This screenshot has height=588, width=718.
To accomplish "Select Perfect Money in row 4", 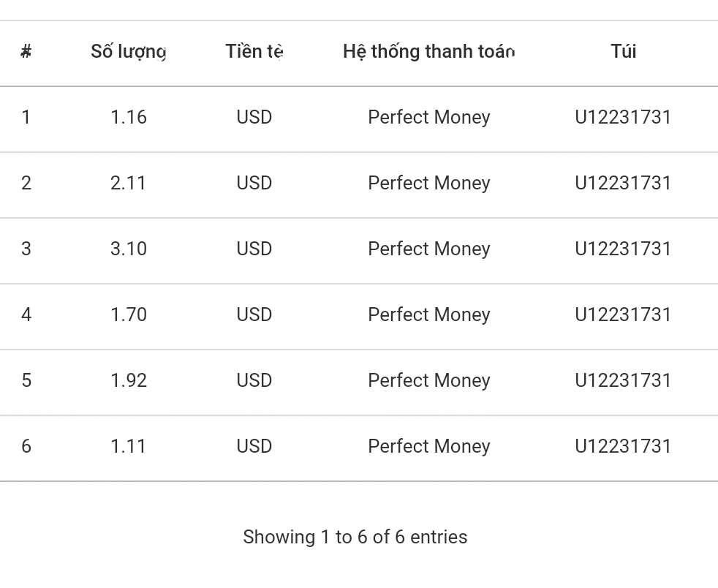I will [428, 315].
